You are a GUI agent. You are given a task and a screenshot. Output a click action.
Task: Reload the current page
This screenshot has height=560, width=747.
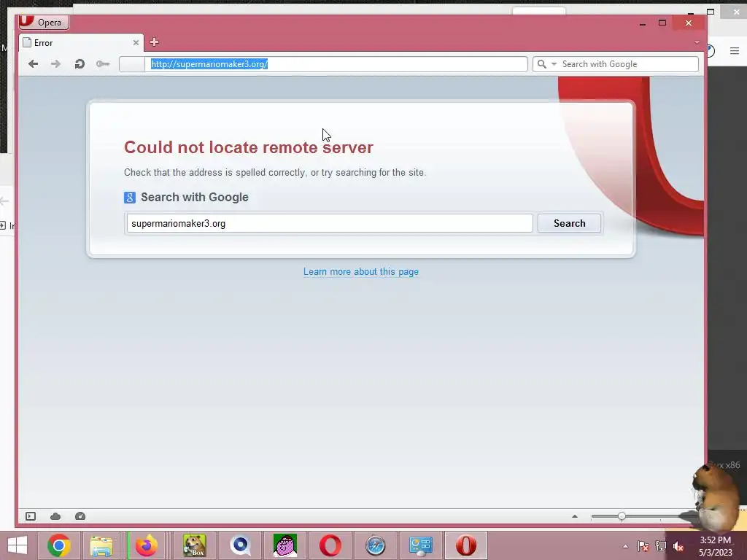pos(79,64)
